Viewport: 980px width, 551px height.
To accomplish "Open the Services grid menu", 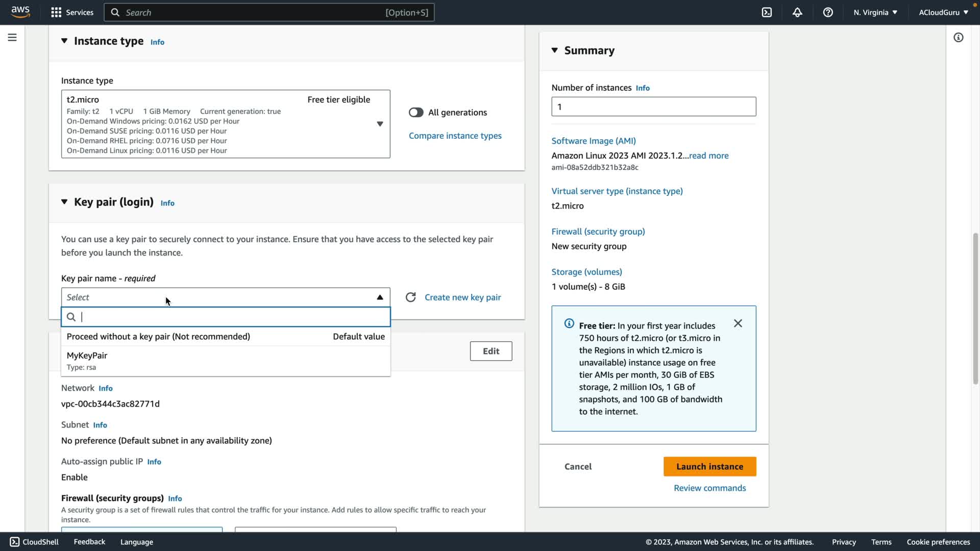I will point(72,12).
